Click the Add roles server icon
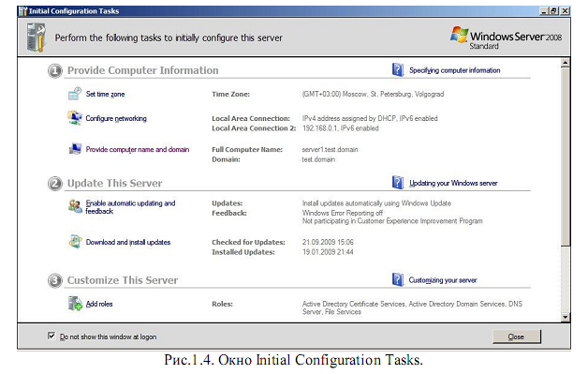 point(75,304)
